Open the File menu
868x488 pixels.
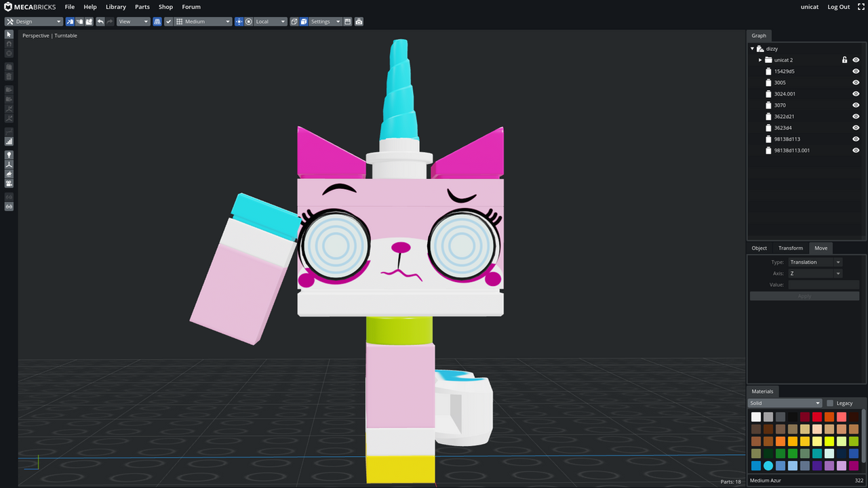click(69, 7)
